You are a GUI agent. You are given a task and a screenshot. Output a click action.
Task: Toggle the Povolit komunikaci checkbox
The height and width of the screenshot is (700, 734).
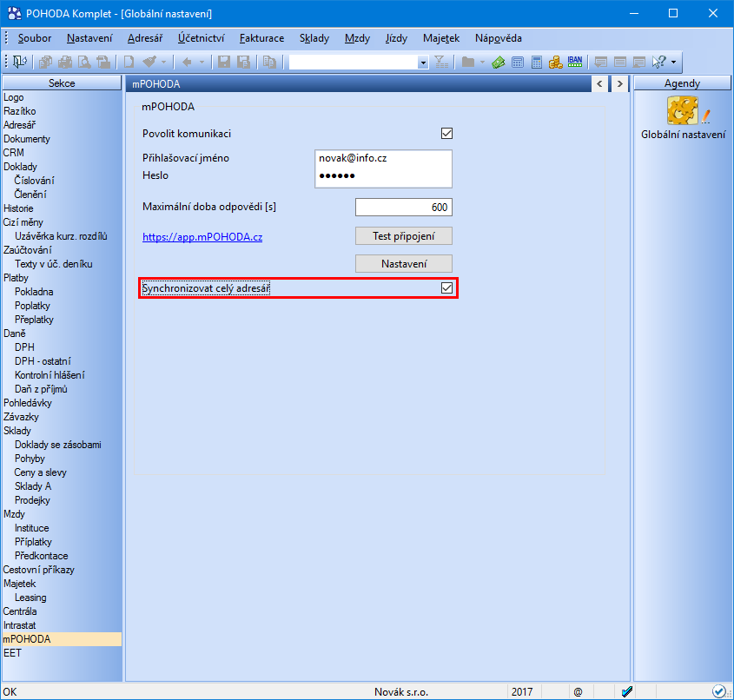click(447, 134)
